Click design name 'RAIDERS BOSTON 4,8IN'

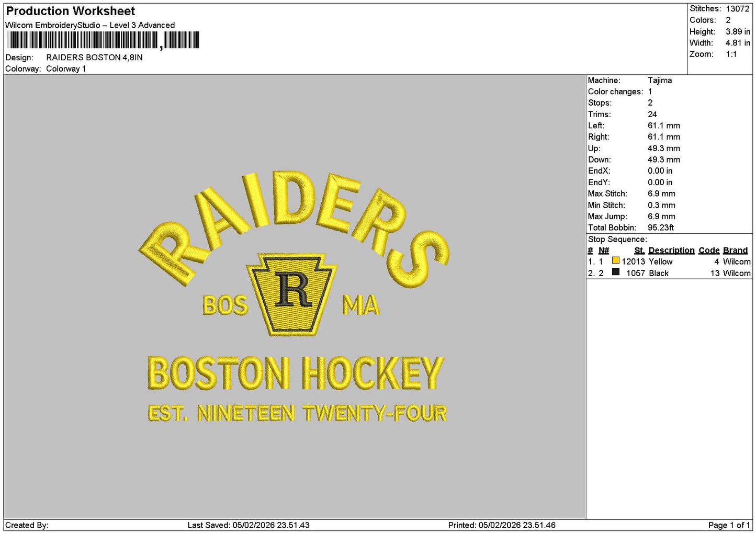94,58
